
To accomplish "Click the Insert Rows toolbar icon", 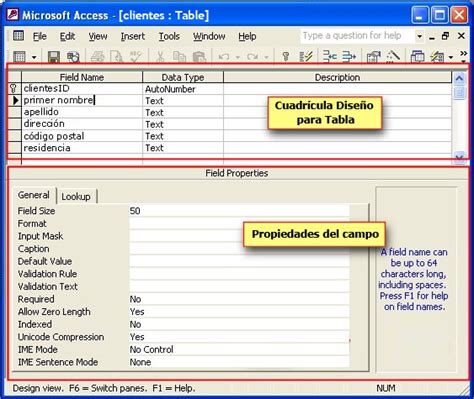I will tap(330, 57).
